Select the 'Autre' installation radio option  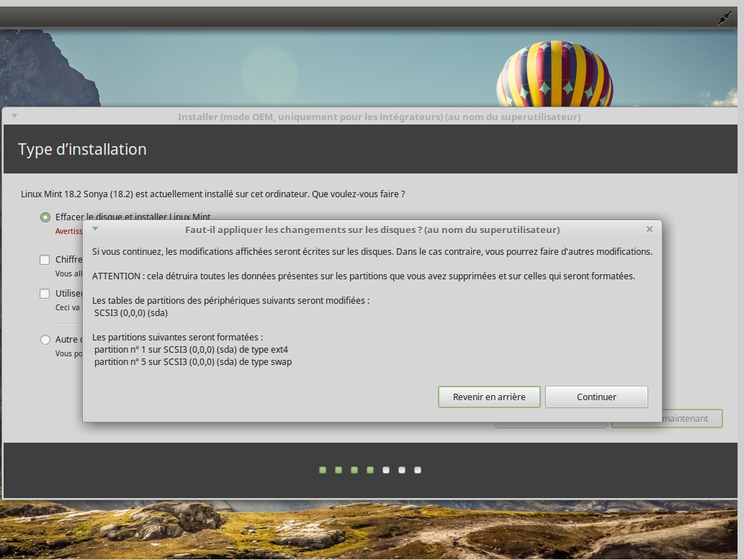pos(45,339)
